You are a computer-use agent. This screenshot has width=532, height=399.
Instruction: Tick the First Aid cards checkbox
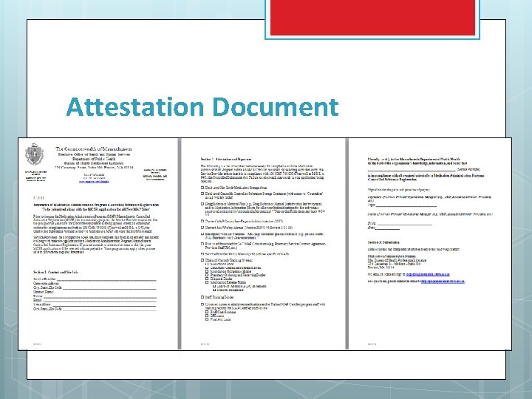tap(207, 319)
